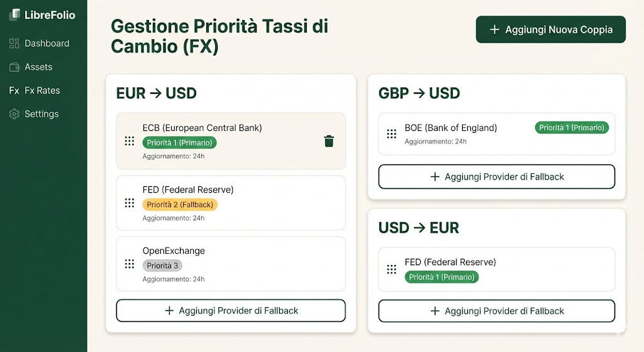Click the Dashboard grid icon in sidebar
644x352 pixels.
(x=14, y=43)
